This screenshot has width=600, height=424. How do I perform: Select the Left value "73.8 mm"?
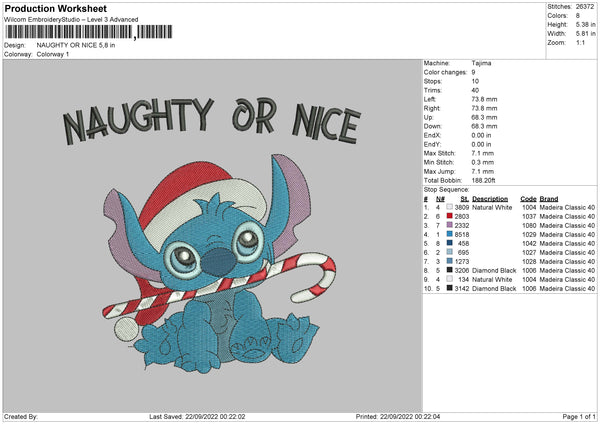tap(484, 99)
